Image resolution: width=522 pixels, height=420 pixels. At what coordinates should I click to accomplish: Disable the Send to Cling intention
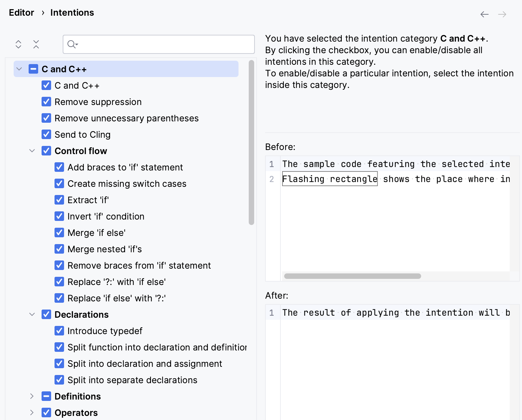pyautogui.click(x=46, y=135)
